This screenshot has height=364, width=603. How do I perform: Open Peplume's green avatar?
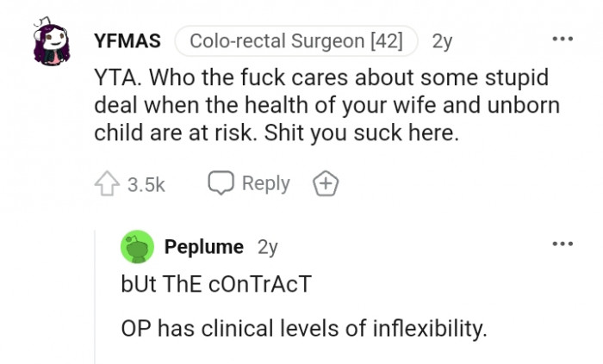[138, 248]
